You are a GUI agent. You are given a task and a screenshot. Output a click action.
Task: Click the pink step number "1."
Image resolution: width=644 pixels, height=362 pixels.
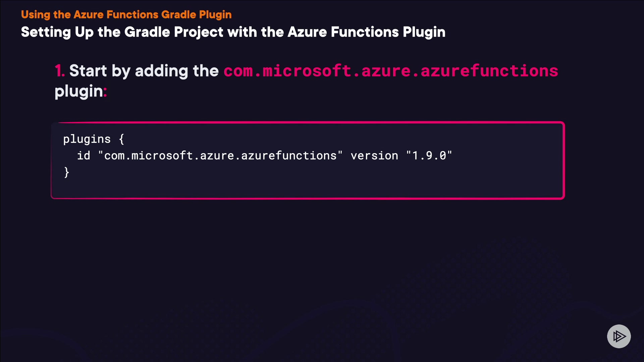[x=59, y=71]
